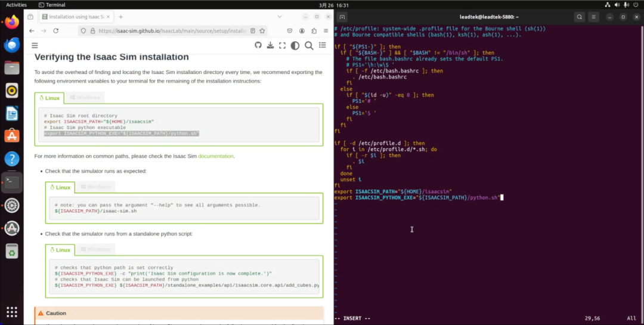Screen dimensions: 644x325
Task: Open the Firefox account icon
Action: (302, 31)
